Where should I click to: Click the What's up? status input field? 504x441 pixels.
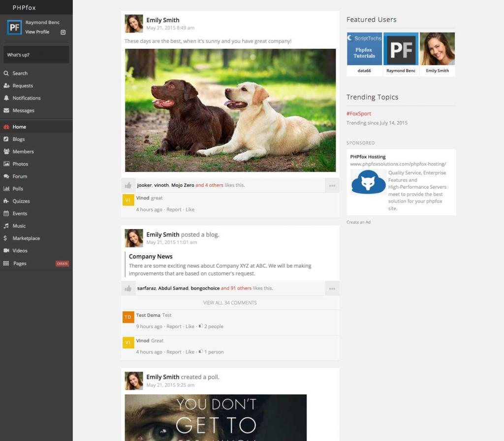(36, 55)
